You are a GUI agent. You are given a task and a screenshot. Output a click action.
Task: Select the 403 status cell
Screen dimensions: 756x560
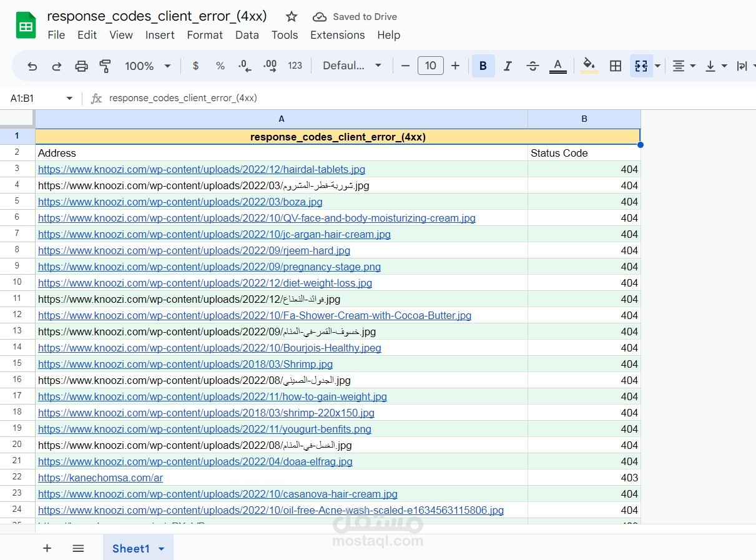tap(584, 478)
